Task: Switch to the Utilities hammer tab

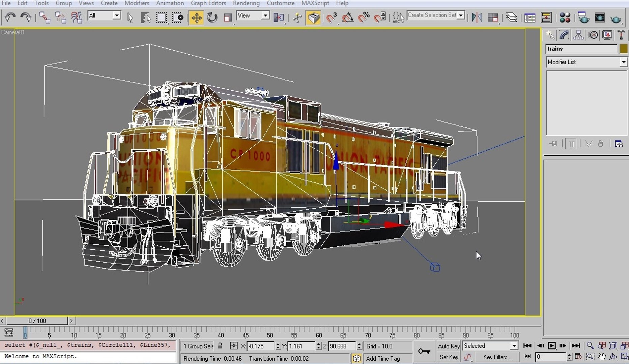Action: click(x=621, y=35)
